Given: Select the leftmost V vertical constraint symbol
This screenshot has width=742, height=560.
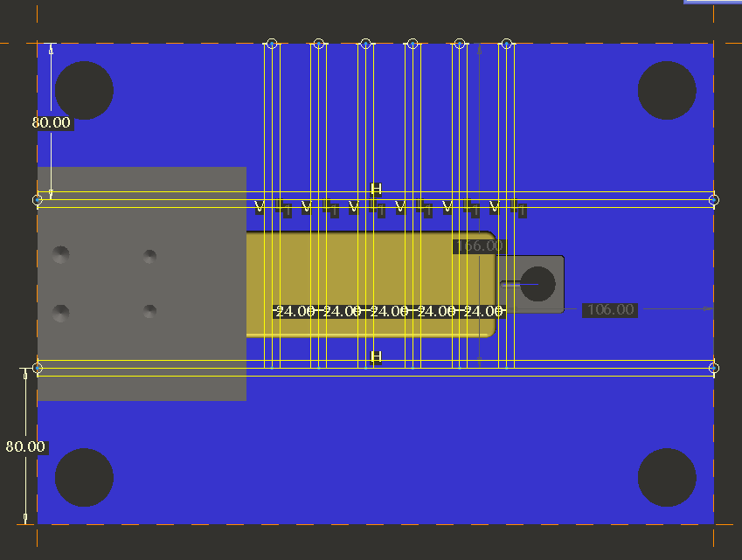Looking at the screenshot, I should (260, 207).
